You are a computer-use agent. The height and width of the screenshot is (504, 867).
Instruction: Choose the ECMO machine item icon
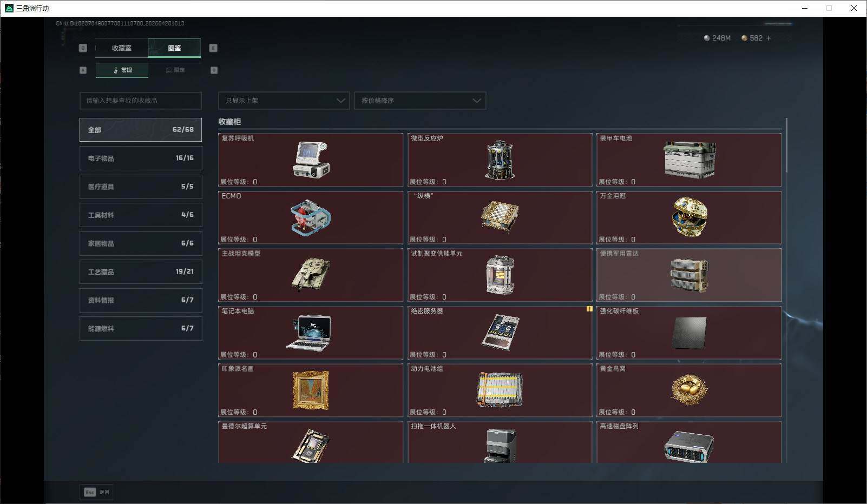pyautogui.click(x=311, y=217)
